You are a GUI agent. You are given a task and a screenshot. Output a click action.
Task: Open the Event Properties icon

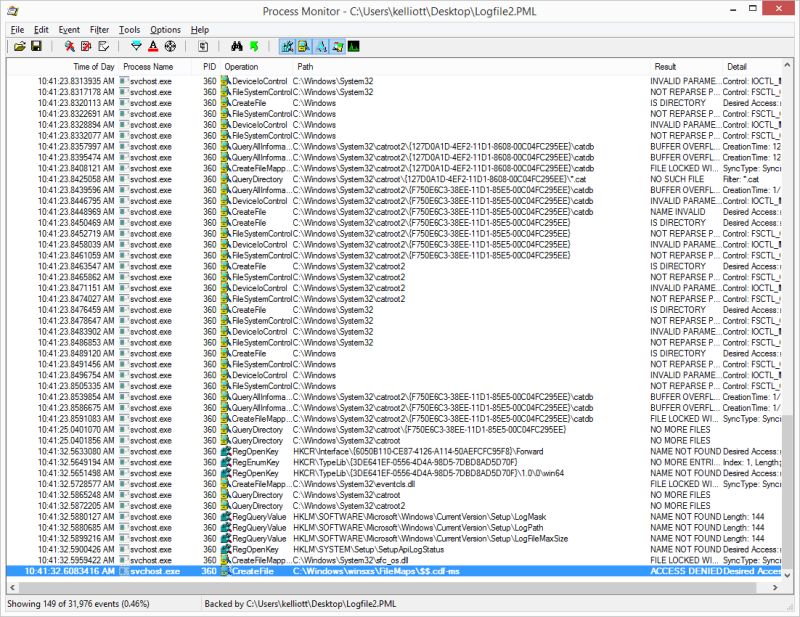coord(203,46)
